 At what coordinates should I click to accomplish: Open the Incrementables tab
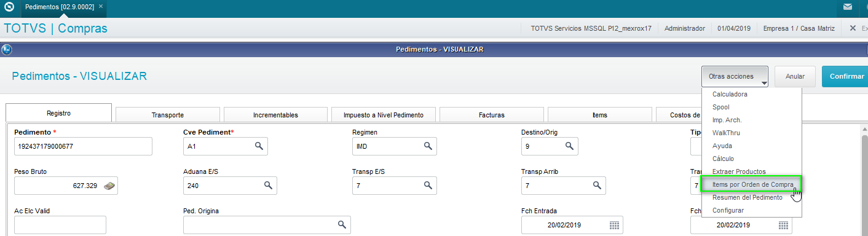click(x=275, y=115)
